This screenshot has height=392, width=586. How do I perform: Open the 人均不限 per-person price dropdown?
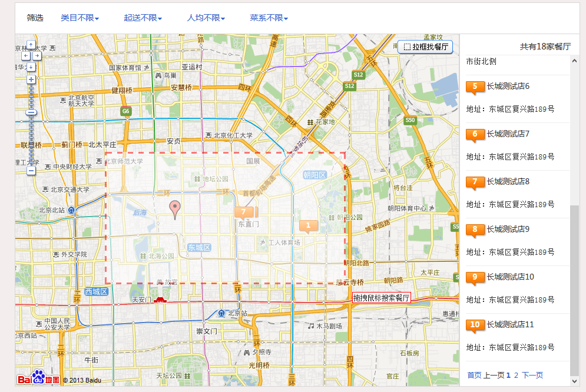tap(206, 18)
